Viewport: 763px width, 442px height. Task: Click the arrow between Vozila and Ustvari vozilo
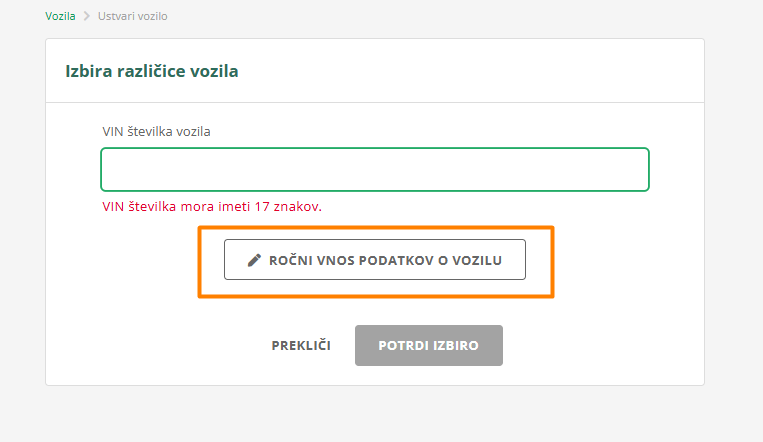pyautogui.click(x=87, y=16)
